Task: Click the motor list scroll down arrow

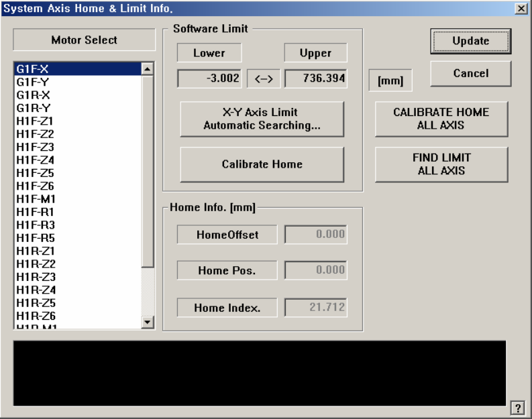Action: (x=147, y=322)
